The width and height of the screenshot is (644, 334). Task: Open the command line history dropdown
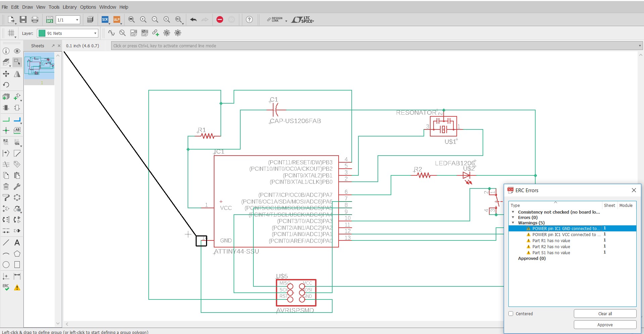click(x=640, y=46)
